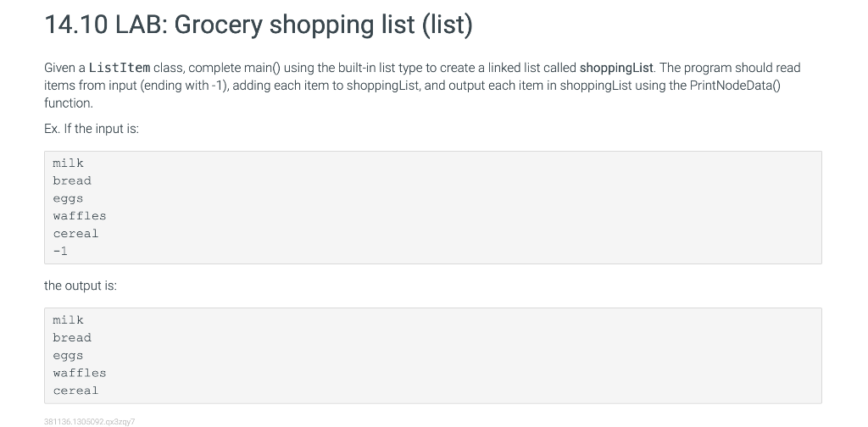This screenshot has width=868, height=427.
Task: Click the ListItem class name
Action: tap(119, 68)
